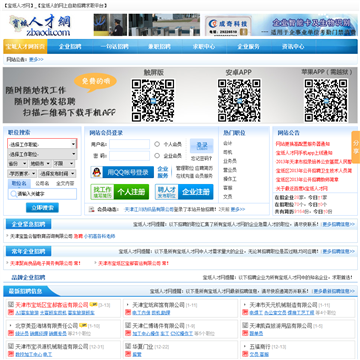The height and width of the screenshot is (360, 360).
Task: Open announcement 关于最近百度k宝坻人才网
Action: click(302, 188)
